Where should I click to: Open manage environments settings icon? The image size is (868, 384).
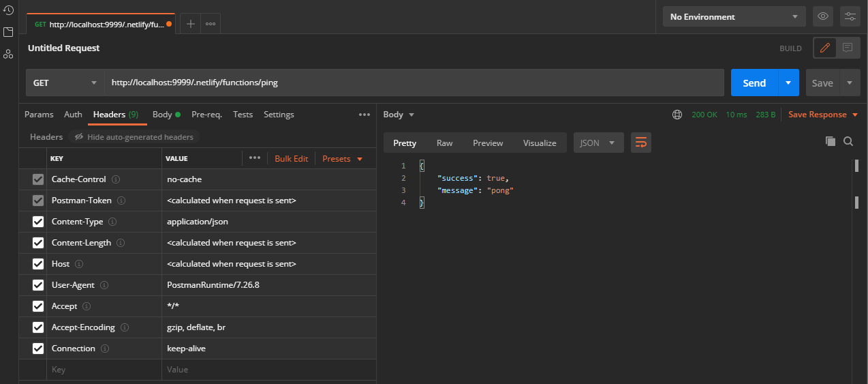850,16
